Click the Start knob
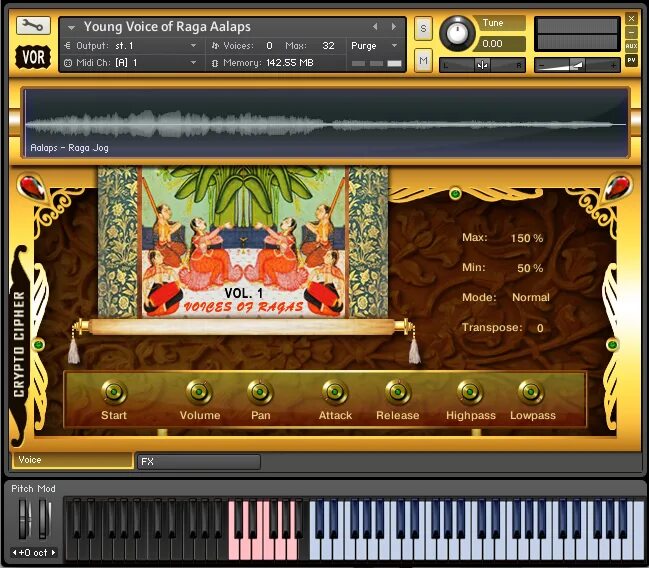649x568 pixels. pyautogui.click(x=114, y=392)
